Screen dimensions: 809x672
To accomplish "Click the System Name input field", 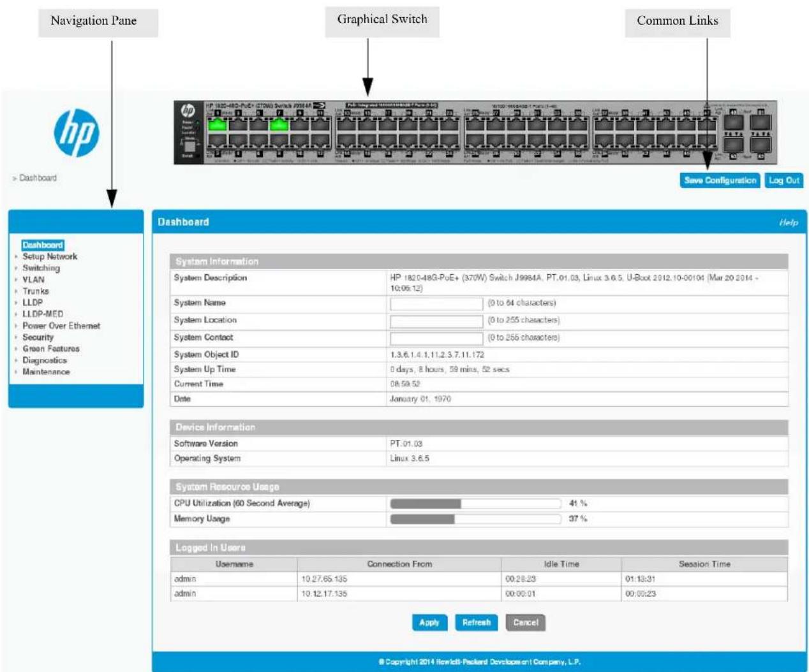I will coord(436,303).
